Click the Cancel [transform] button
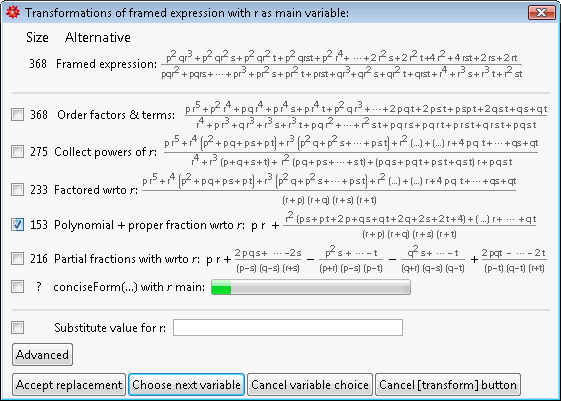 [448, 385]
